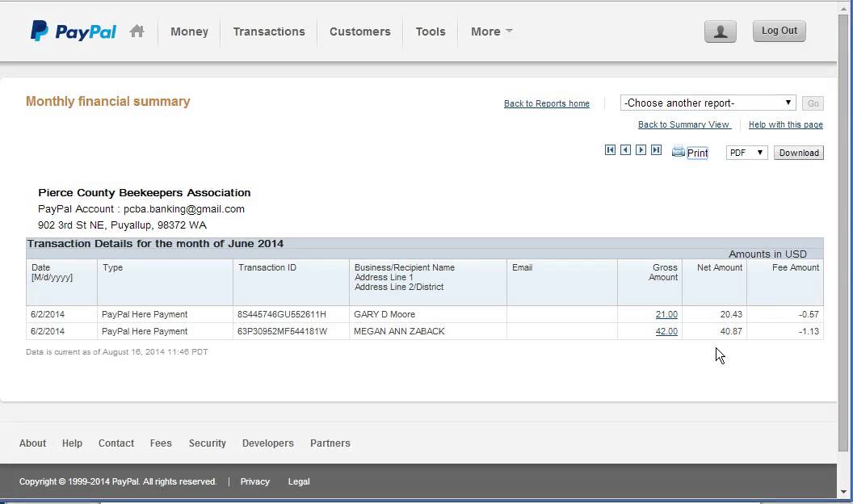This screenshot has height=504, width=853.
Task: Download the report
Action: (x=799, y=153)
